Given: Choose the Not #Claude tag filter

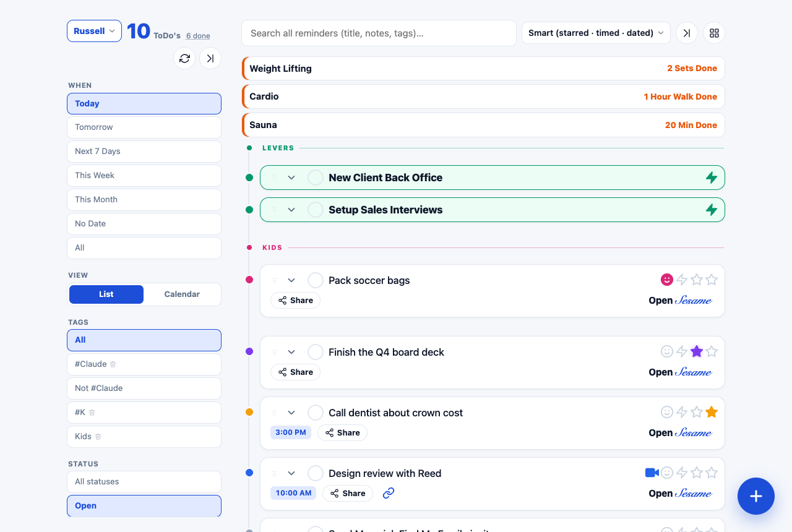Looking at the screenshot, I should pyautogui.click(x=144, y=388).
